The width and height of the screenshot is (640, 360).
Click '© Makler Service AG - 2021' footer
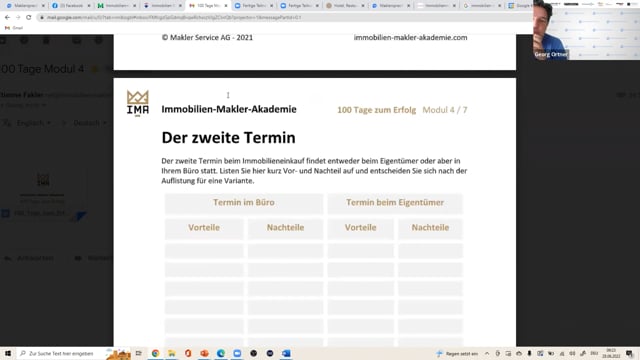207,38
